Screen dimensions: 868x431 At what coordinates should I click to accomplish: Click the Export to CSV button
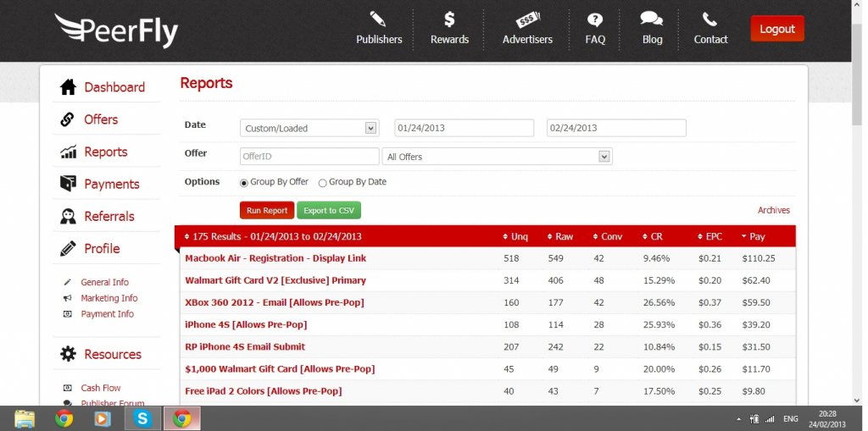tap(329, 210)
